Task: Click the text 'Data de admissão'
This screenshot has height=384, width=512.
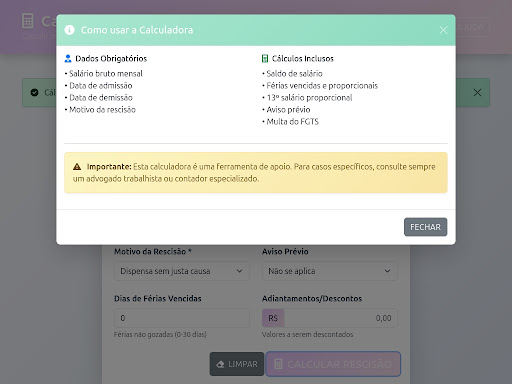Action: coord(101,86)
